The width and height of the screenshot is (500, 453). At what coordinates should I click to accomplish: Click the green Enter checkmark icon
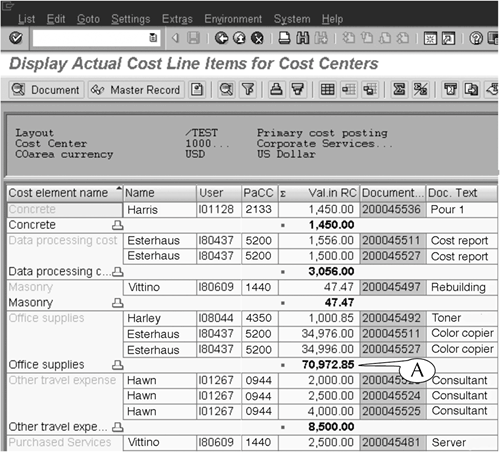(16, 38)
